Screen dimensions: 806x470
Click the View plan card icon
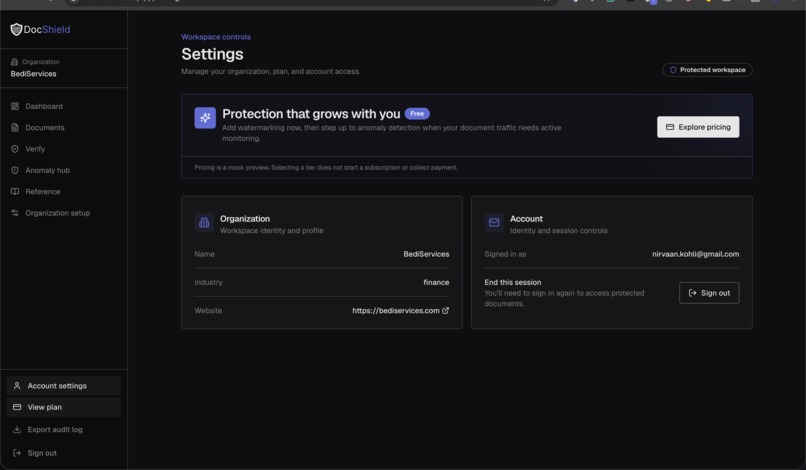point(17,407)
